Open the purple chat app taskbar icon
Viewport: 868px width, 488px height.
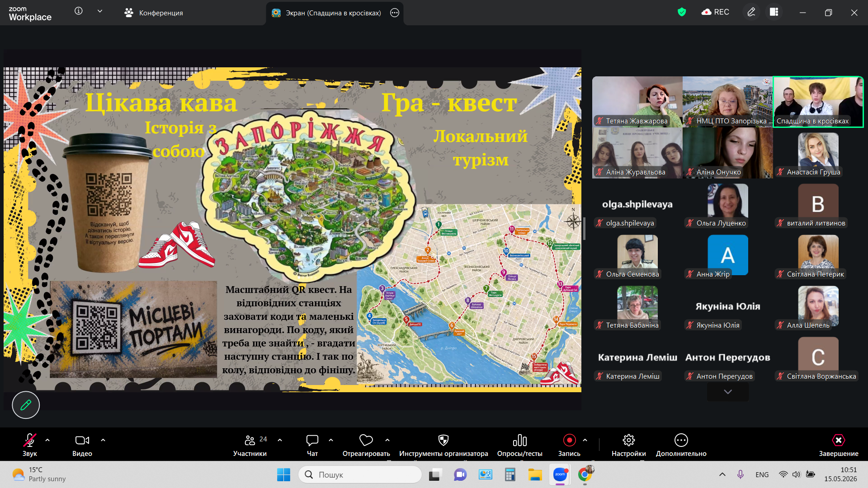(x=460, y=474)
